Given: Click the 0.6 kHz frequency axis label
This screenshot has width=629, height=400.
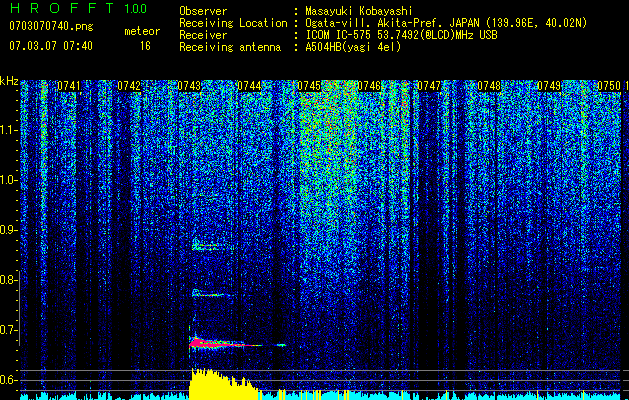Looking at the screenshot, I should point(8,380).
